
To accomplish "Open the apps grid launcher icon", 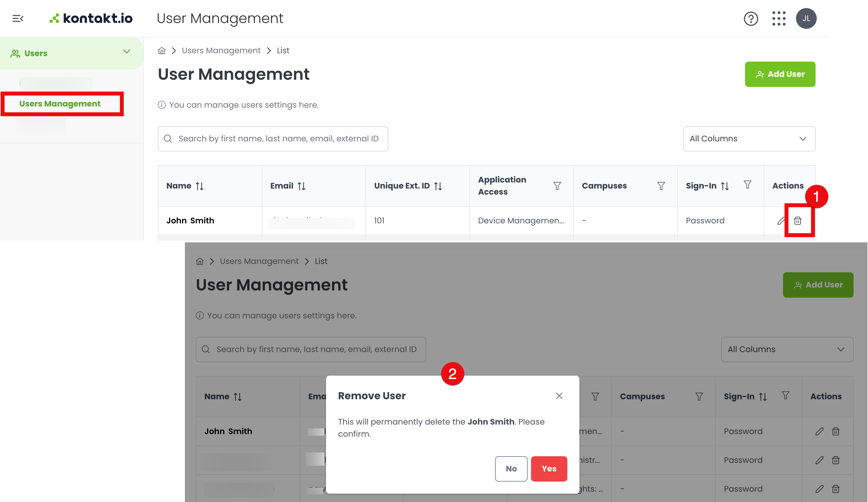I will click(778, 19).
